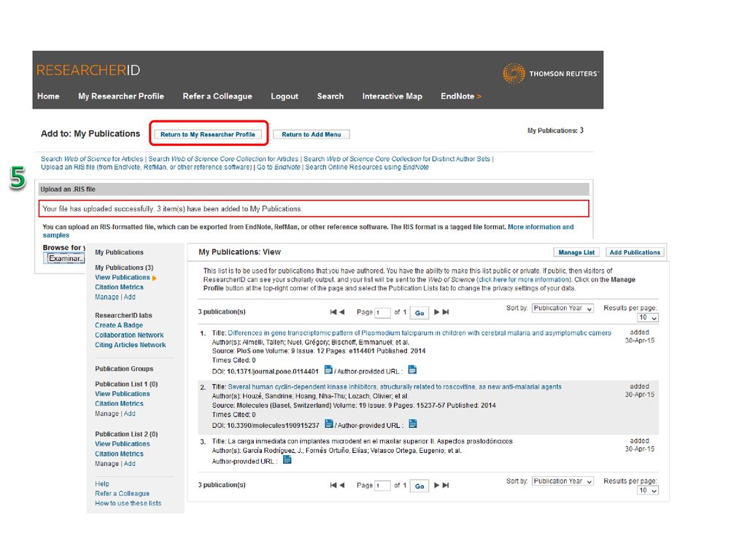This screenshot has height=560, width=747.
Task: Open Search Online Resources using EndNote link
Action: [x=367, y=167]
